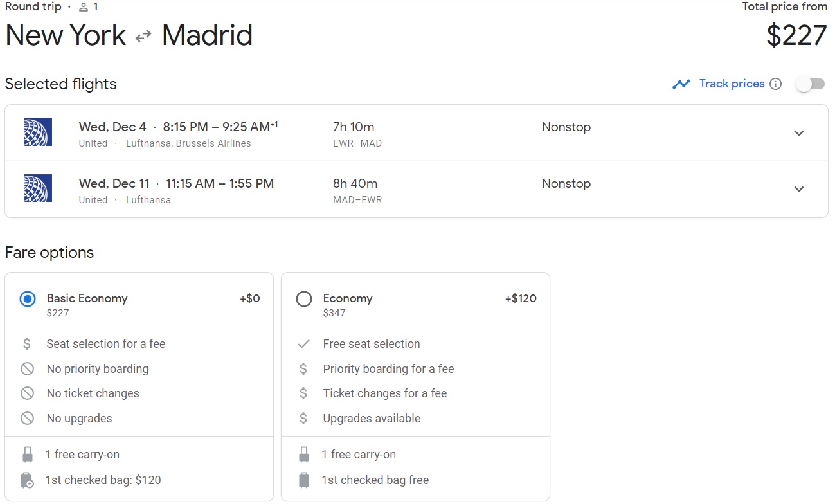Click the Economy +$120 price difference

tap(521, 298)
